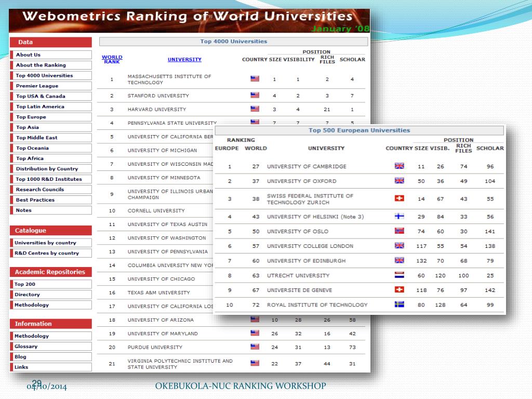This screenshot has width=532, height=399.
Task: Select ROYAL INSTITUTE OF TECHNOLOGY entry
Action: tap(317, 304)
